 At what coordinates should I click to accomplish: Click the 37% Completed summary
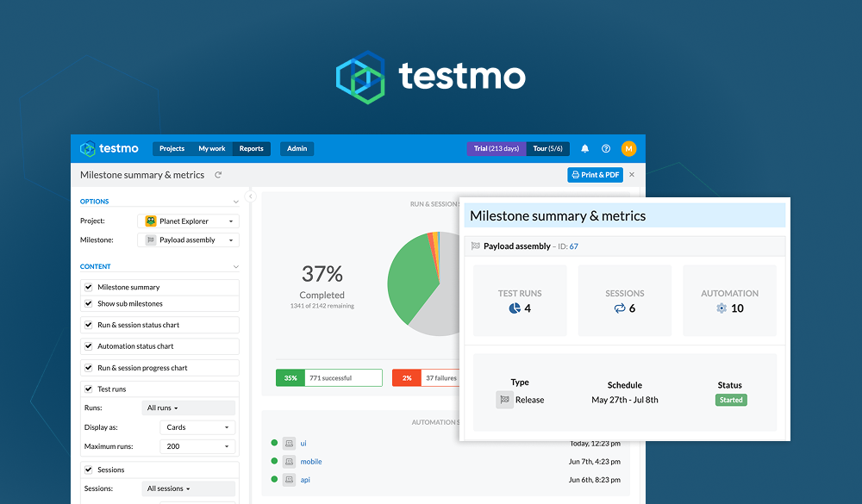point(322,286)
